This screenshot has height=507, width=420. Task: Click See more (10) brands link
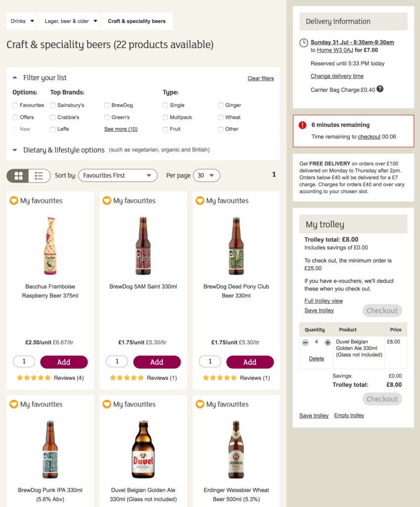point(121,129)
